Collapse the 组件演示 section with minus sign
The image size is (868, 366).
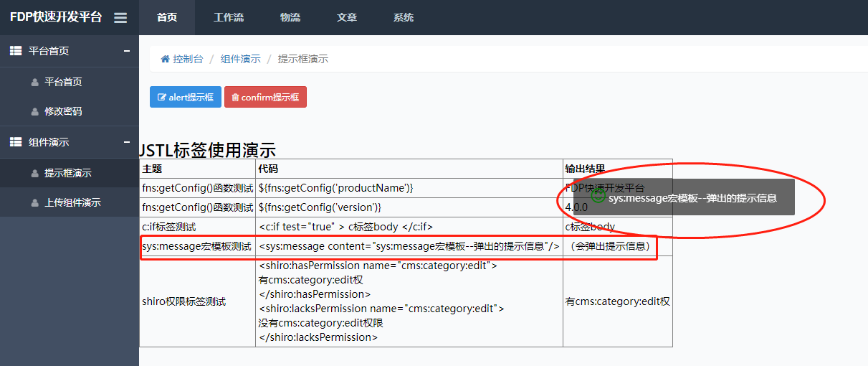(x=127, y=142)
